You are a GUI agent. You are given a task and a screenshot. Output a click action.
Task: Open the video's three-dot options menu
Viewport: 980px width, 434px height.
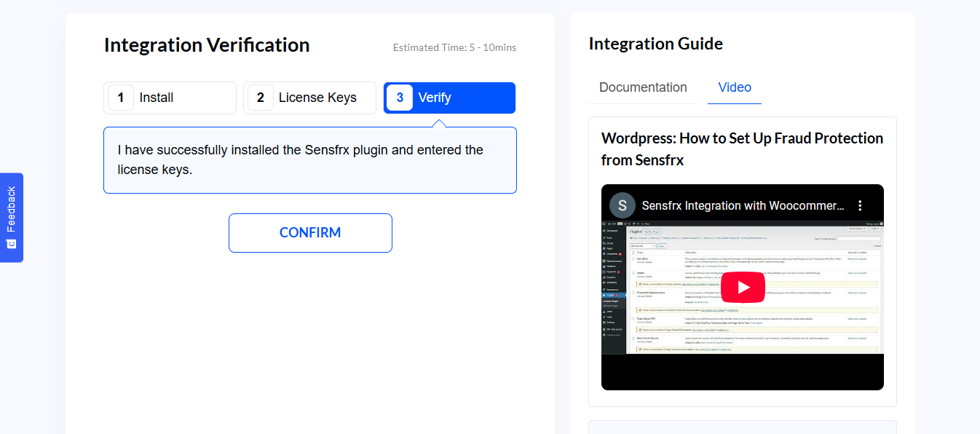pyautogui.click(x=859, y=206)
